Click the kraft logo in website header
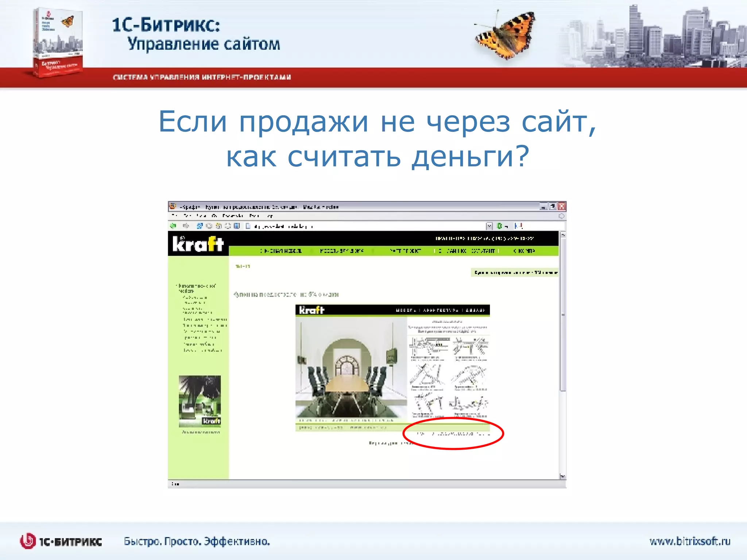The height and width of the screenshot is (560, 747). pos(198,244)
